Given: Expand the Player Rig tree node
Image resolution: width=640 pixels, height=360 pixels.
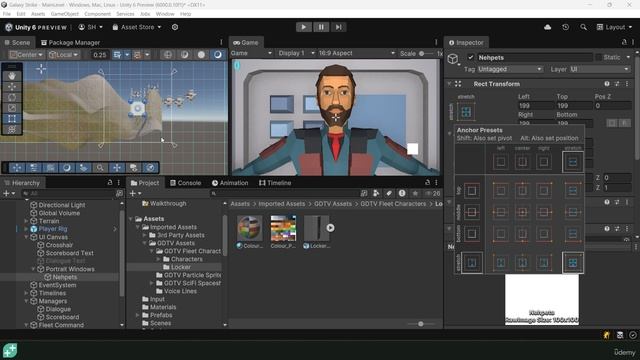Looking at the screenshot, I should coord(27,229).
